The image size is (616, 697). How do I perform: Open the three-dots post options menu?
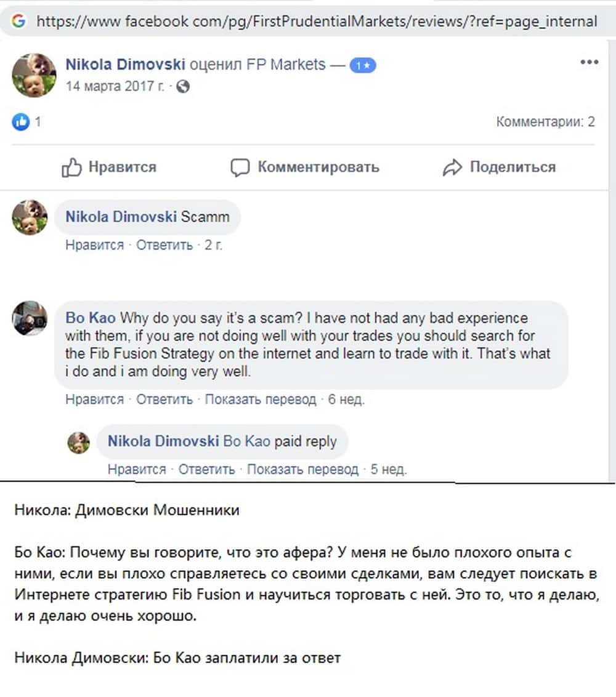tap(589, 63)
